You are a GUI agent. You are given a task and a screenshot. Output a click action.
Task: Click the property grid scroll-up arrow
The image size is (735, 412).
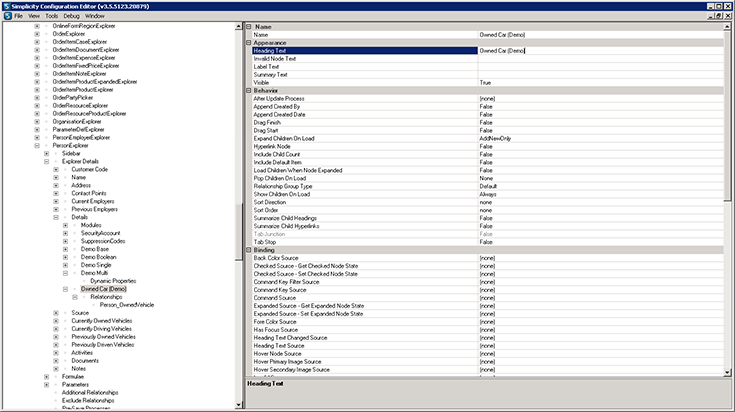[x=727, y=27]
